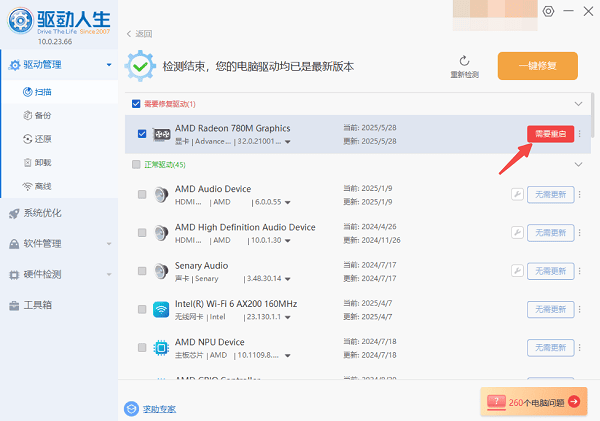Open more options for Intel Wi-Fi 6 AX200
Image resolution: width=600 pixels, height=421 pixels.
coord(580,309)
